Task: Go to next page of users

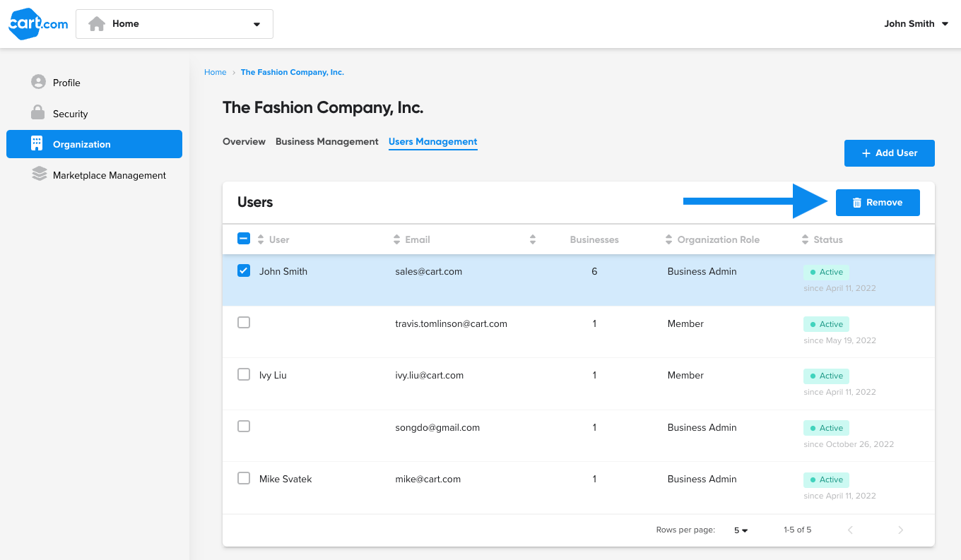Action: click(x=900, y=530)
